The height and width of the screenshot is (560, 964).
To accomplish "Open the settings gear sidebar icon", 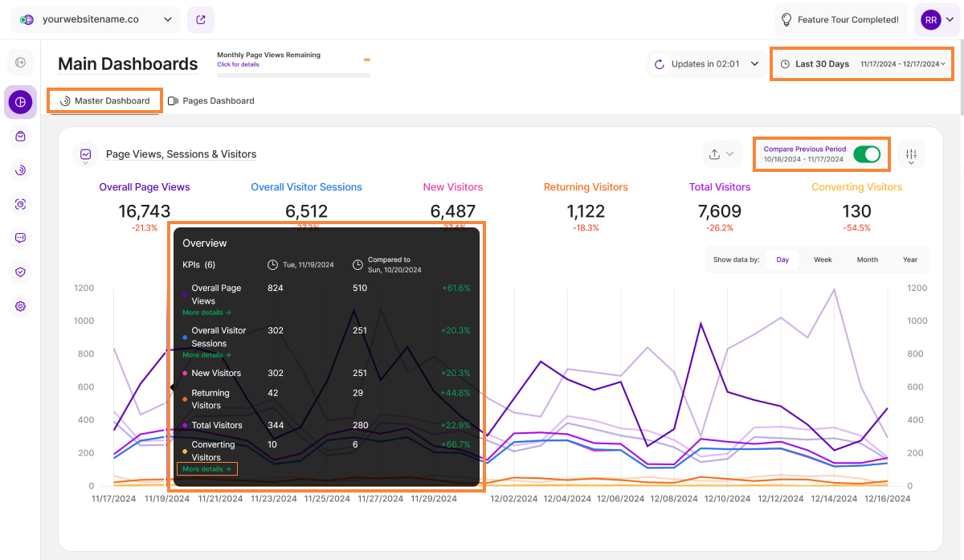I will pyautogui.click(x=20, y=306).
